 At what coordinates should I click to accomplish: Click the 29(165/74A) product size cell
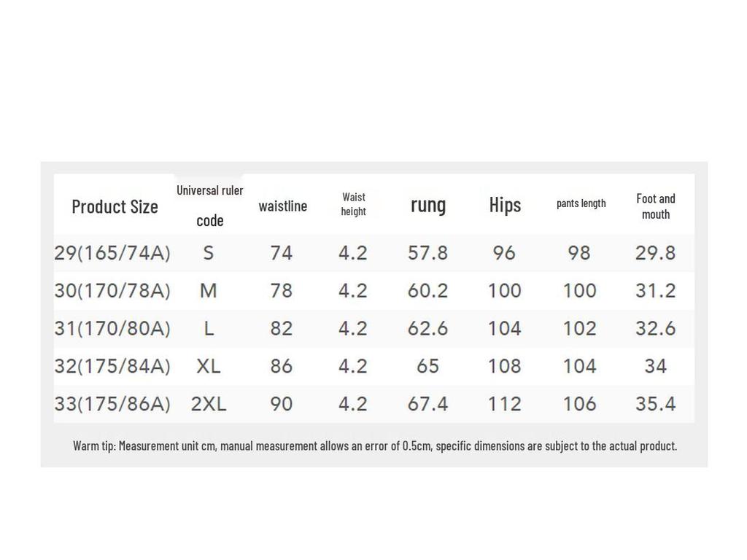112,253
